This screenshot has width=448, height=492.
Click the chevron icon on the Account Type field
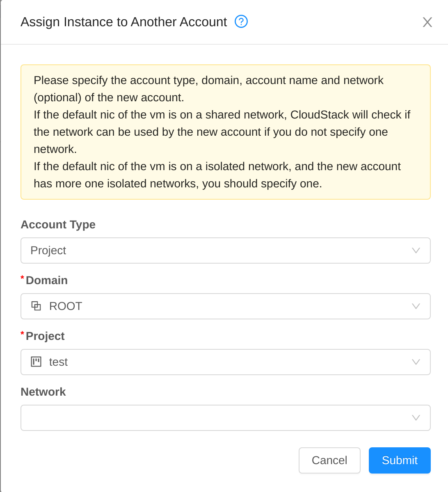click(416, 250)
